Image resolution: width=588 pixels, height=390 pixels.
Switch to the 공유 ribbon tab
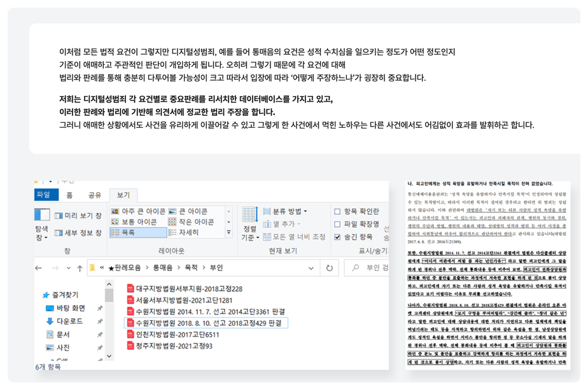pos(94,195)
